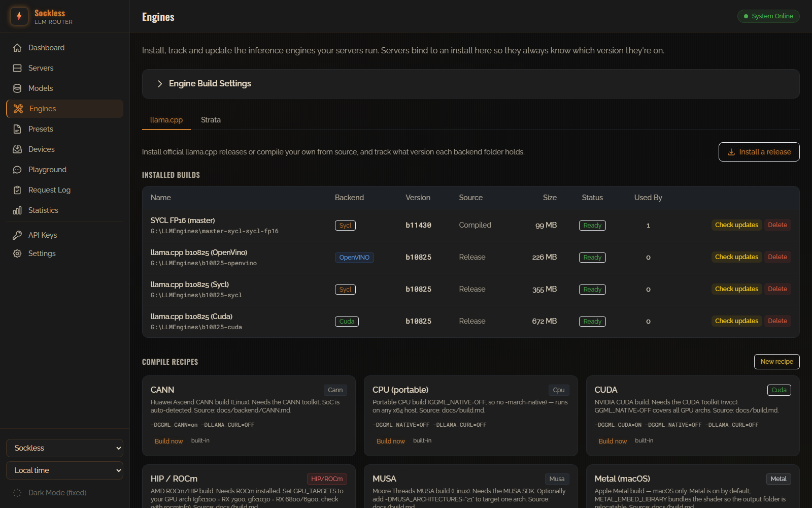Click the Sockless lightning bolt logo
This screenshot has height=508, width=812.
pos(19,16)
